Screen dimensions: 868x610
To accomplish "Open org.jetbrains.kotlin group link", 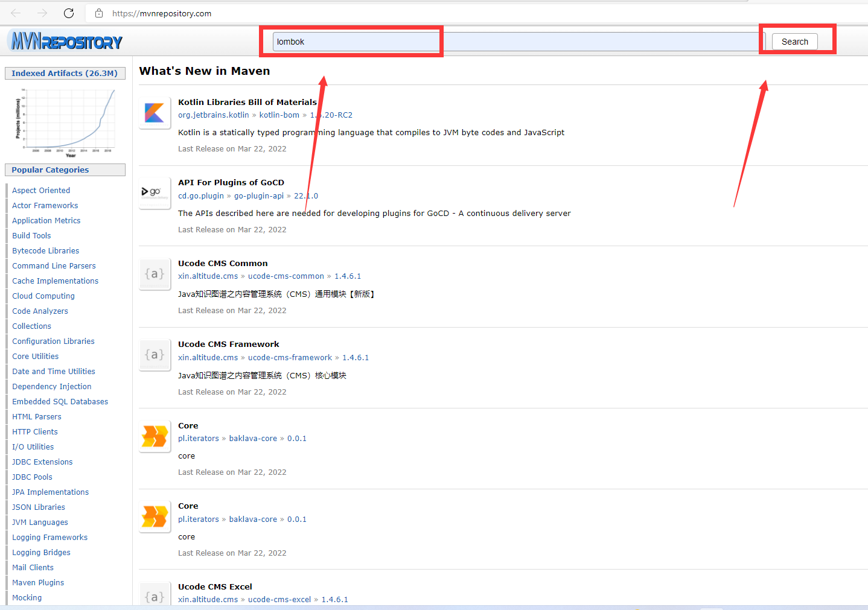I will (x=214, y=115).
